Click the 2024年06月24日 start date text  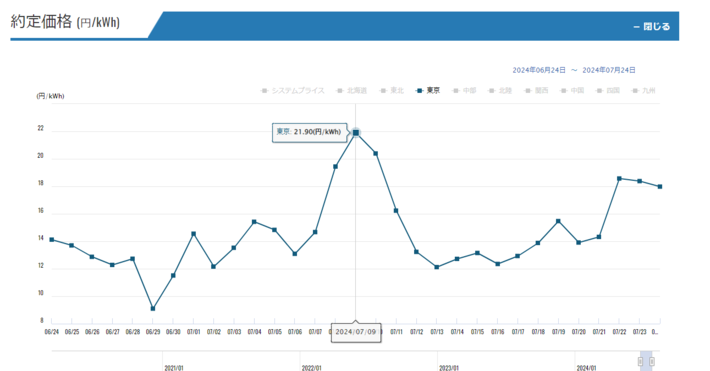pyautogui.click(x=539, y=70)
